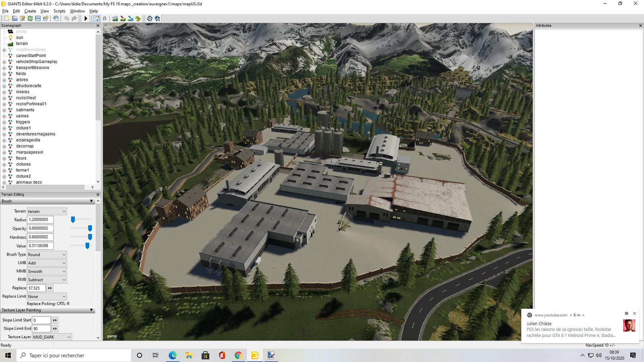Collapse the Brush section header

click(91, 201)
